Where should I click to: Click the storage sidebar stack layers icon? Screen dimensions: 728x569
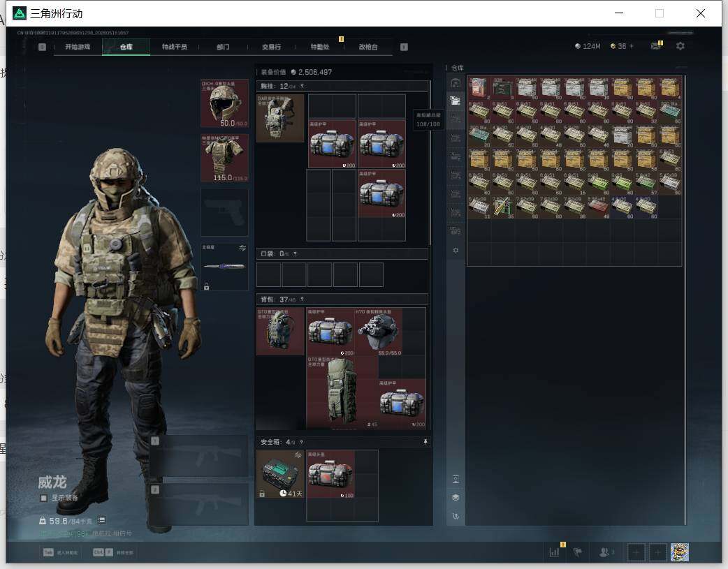[456, 498]
